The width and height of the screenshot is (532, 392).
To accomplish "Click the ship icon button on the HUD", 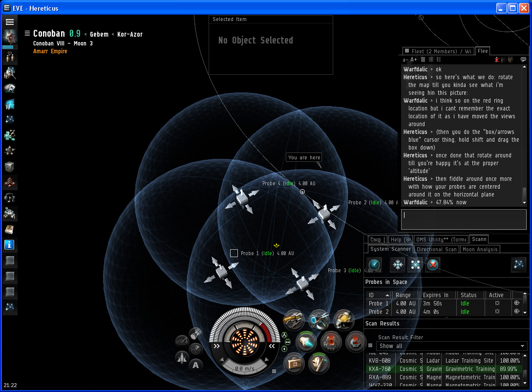I will tap(182, 357).
